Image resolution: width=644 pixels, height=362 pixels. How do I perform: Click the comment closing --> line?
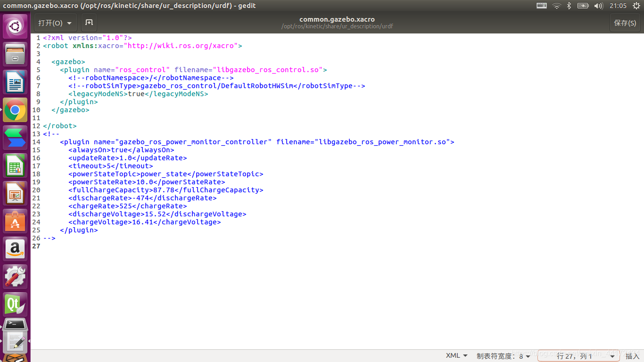49,238
